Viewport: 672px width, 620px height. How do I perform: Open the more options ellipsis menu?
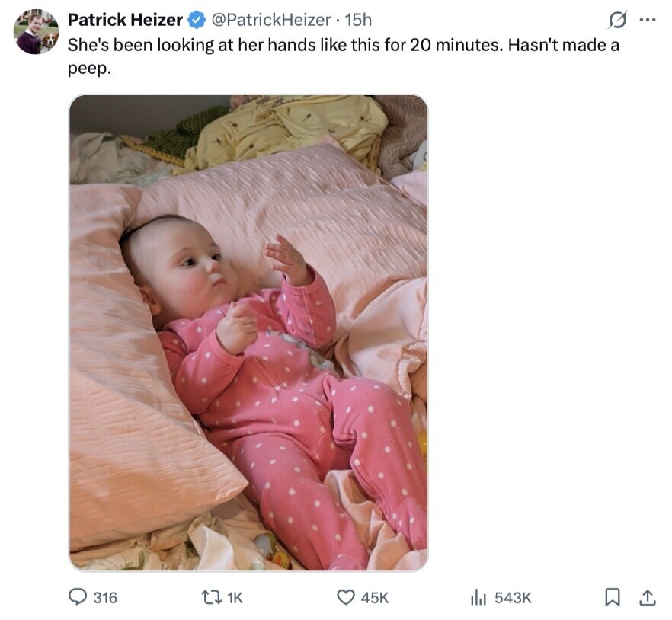647,20
